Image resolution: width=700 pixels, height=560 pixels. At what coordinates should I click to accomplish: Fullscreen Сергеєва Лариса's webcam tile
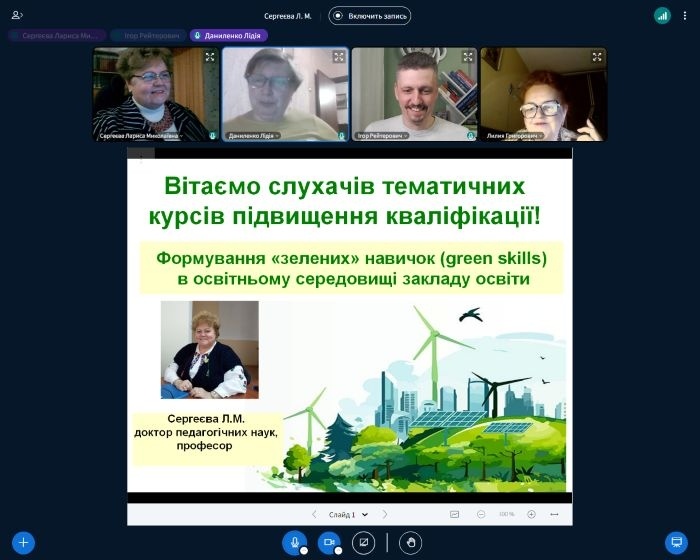pyautogui.click(x=210, y=57)
